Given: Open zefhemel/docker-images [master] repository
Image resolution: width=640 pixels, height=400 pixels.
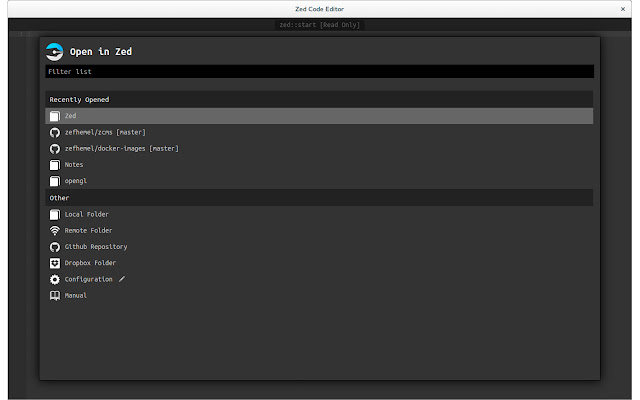Looking at the screenshot, I should tap(319, 149).
